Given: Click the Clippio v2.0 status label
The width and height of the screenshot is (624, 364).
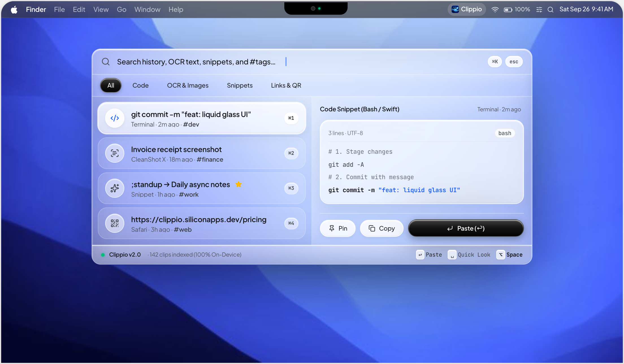Looking at the screenshot, I should (125, 255).
